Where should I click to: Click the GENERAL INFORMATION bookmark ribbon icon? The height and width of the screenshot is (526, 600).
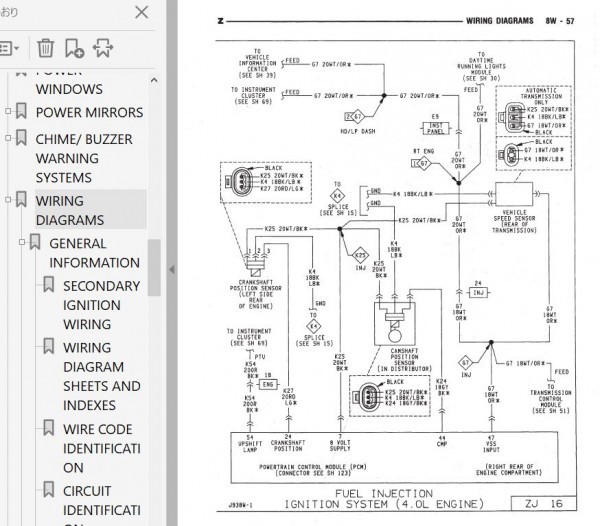click(x=35, y=242)
